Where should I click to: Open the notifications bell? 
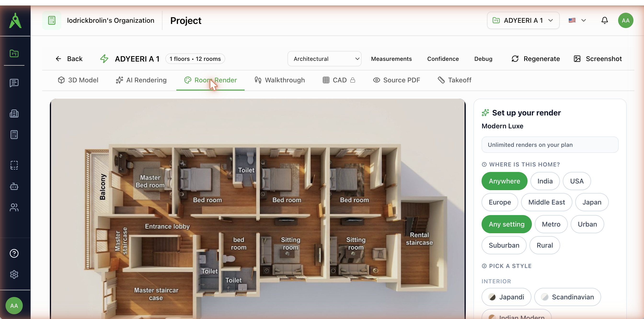coord(604,20)
